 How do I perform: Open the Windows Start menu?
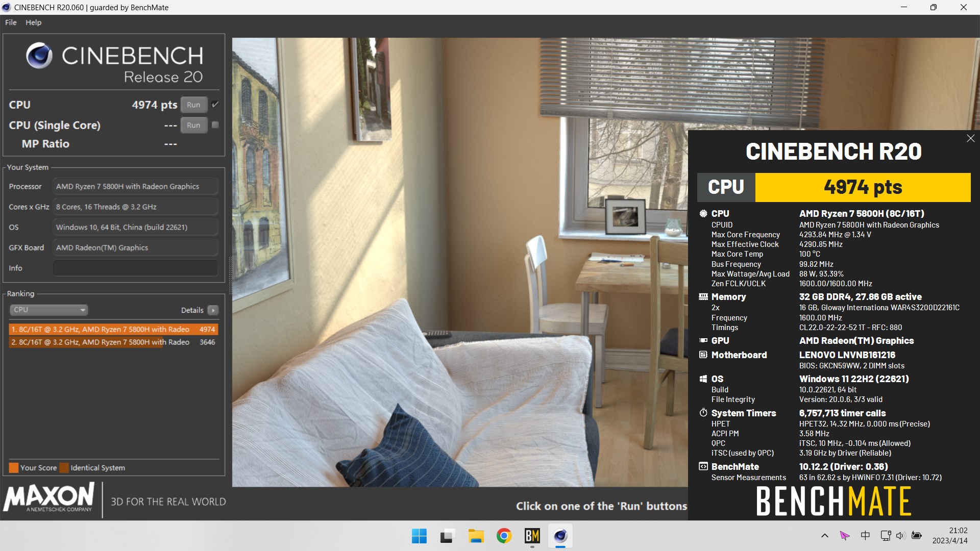[419, 536]
